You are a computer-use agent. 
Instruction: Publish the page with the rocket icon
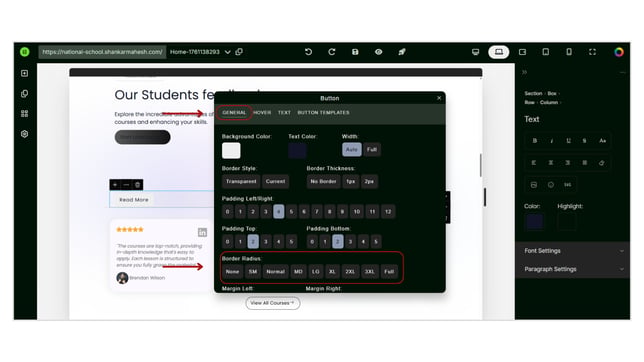click(x=402, y=52)
